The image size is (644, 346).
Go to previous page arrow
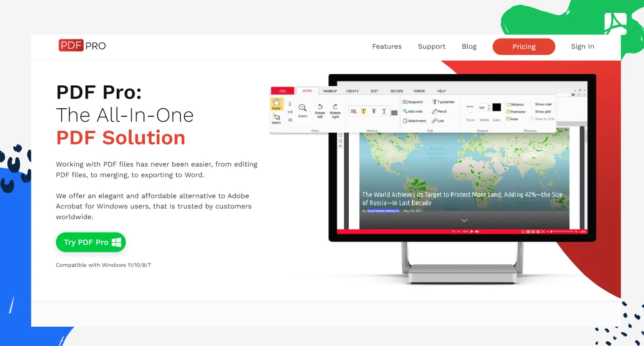(x=458, y=231)
